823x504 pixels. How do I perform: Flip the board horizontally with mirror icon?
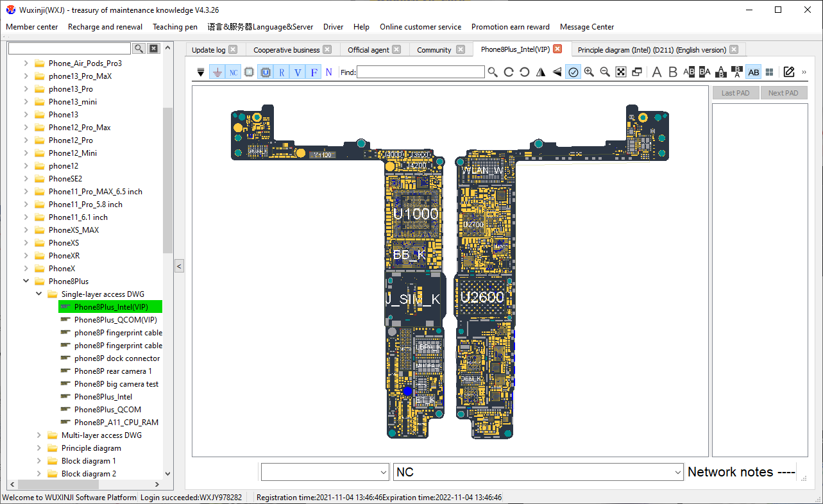541,72
